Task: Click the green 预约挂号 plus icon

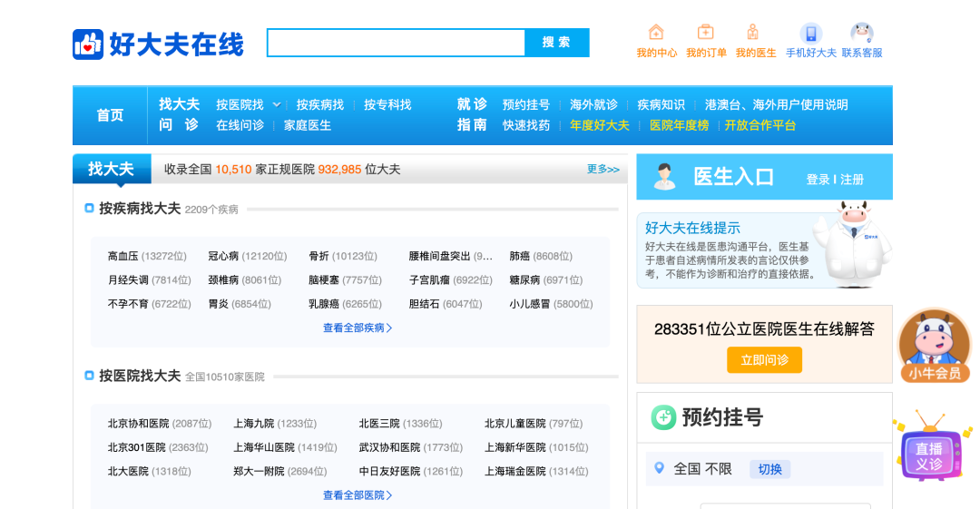Action: (663, 417)
